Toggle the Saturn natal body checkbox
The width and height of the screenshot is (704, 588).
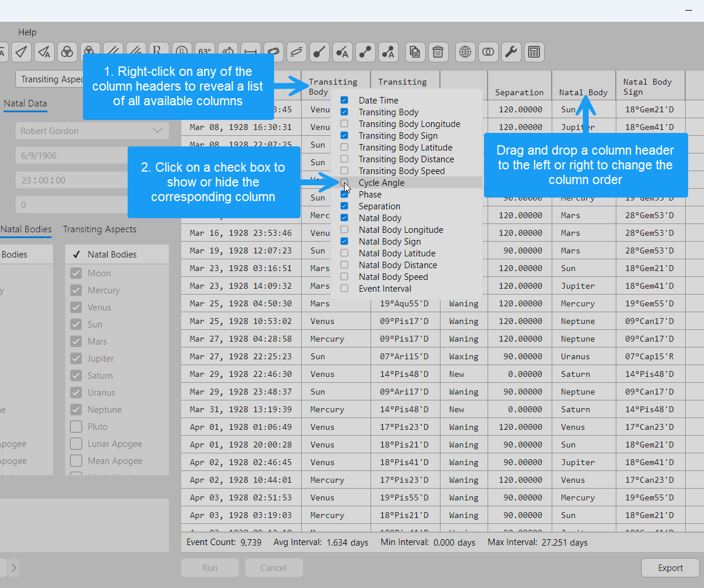(76, 375)
